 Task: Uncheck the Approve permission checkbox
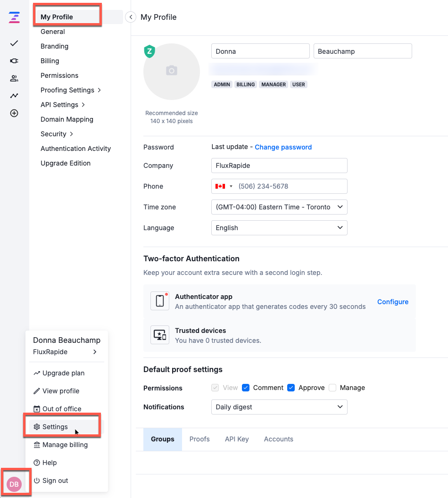pyautogui.click(x=291, y=388)
